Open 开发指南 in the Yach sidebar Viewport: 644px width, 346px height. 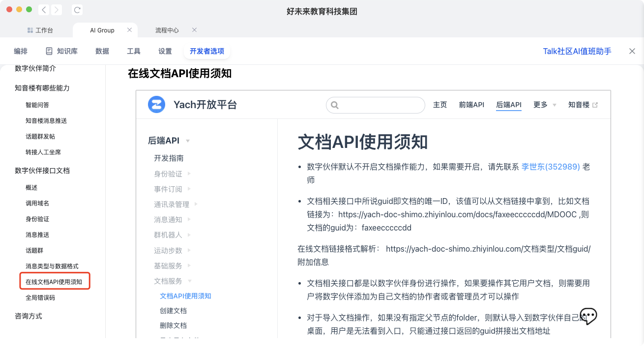pyautogui.click(x=169, y=158)
